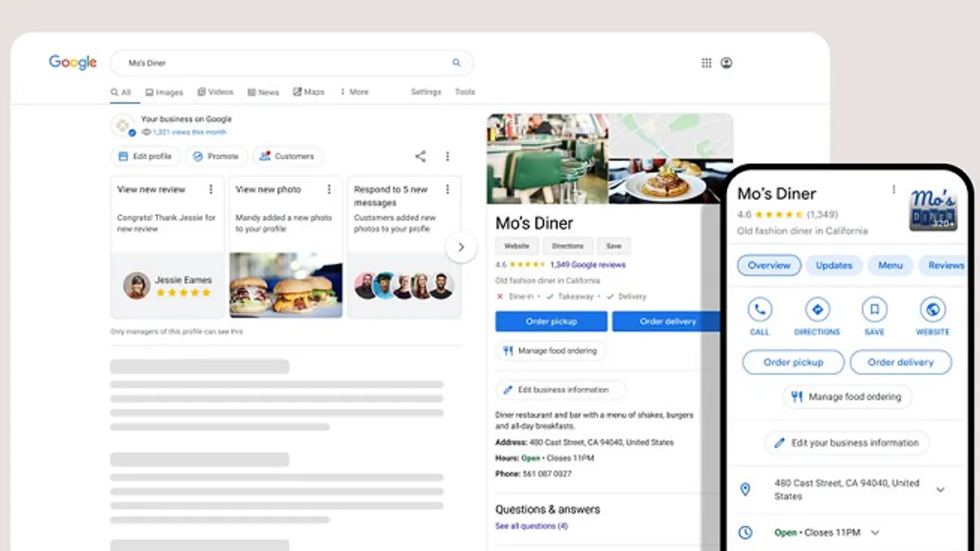
Task: Open the 1,349 Google reviews link
Action: click(x=588, y=265)
